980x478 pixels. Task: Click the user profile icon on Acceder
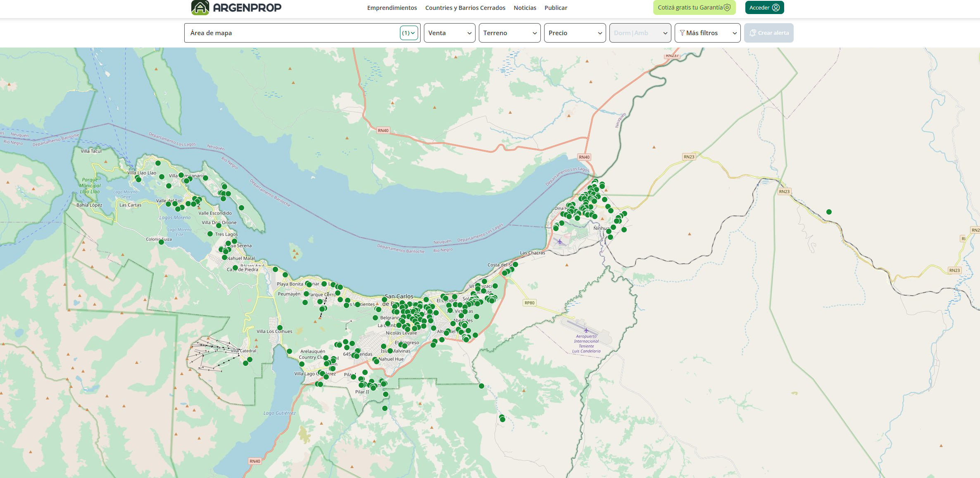tap(776, 7)
